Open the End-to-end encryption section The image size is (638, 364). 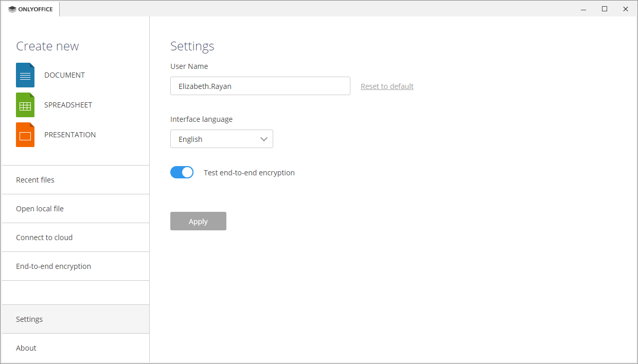pyautogui.click(x=54, y=266)
